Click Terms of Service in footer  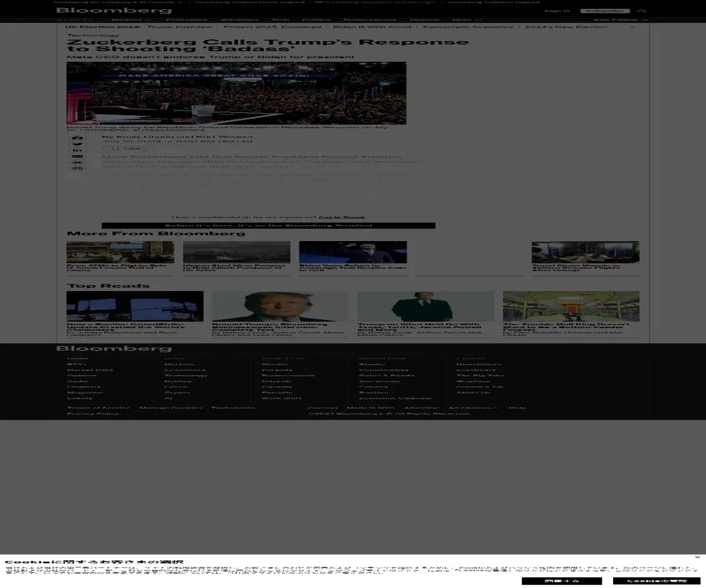click(x=99, y=408)
